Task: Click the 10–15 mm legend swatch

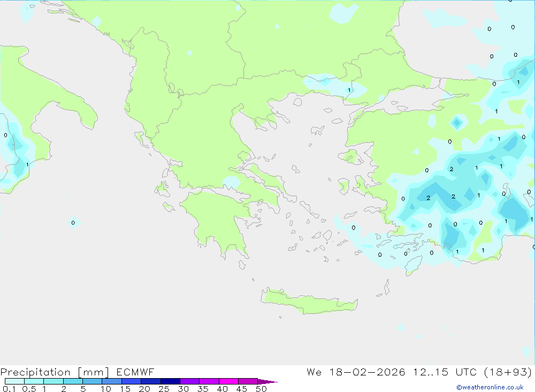Action: 112,381
